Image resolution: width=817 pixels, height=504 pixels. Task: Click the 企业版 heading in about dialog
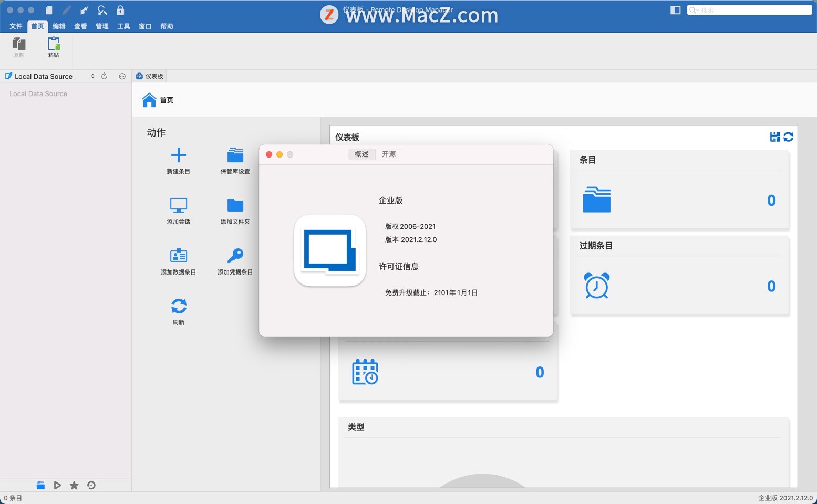point(391,200)
